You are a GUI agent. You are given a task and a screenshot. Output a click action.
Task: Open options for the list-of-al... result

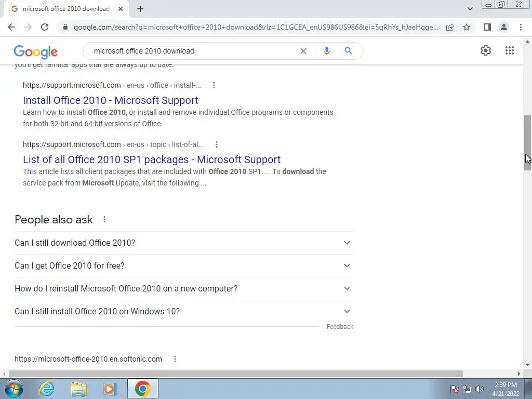217,144
